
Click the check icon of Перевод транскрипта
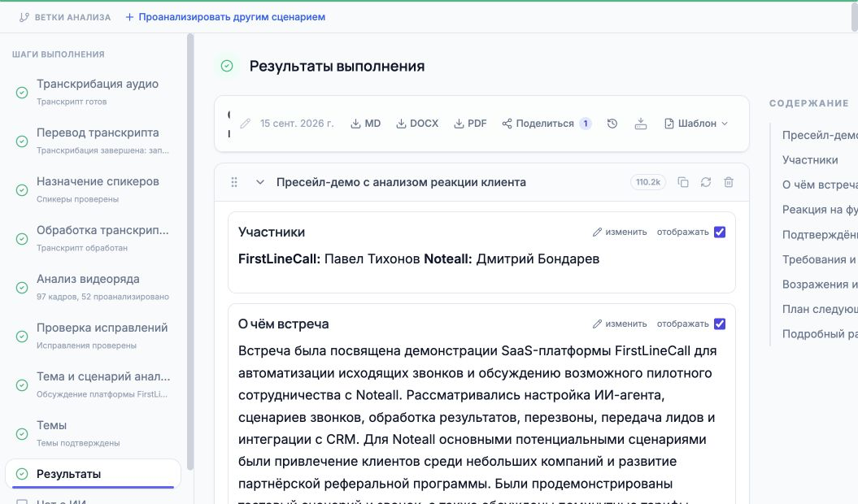pos(22,141)
